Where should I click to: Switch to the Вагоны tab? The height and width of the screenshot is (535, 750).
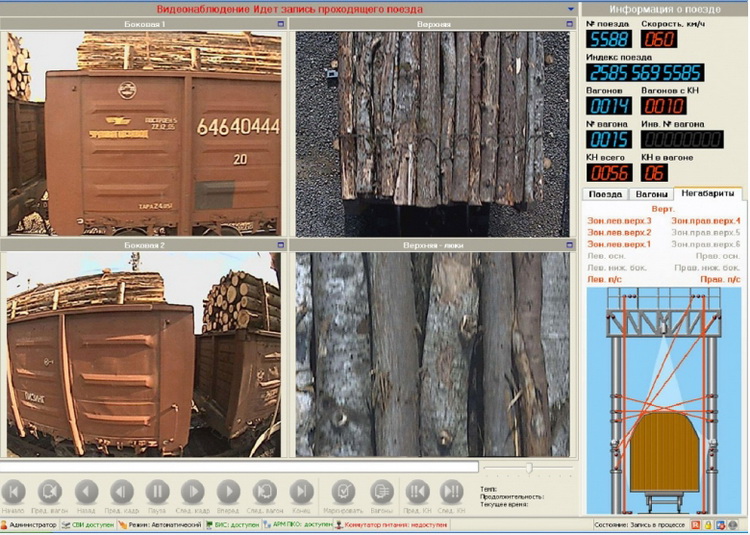pos(651,194)
